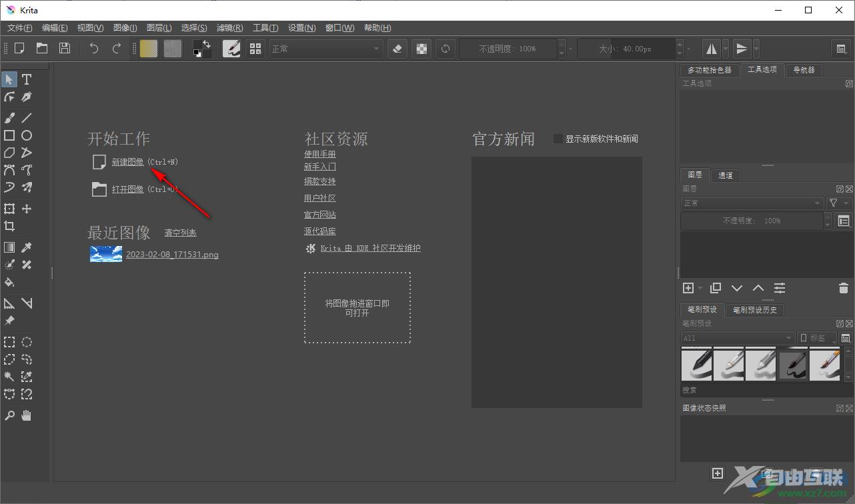Switch to the 多功能拾色器 tab
The height and width of the screenshot is (504, 855).
(710, 70)
